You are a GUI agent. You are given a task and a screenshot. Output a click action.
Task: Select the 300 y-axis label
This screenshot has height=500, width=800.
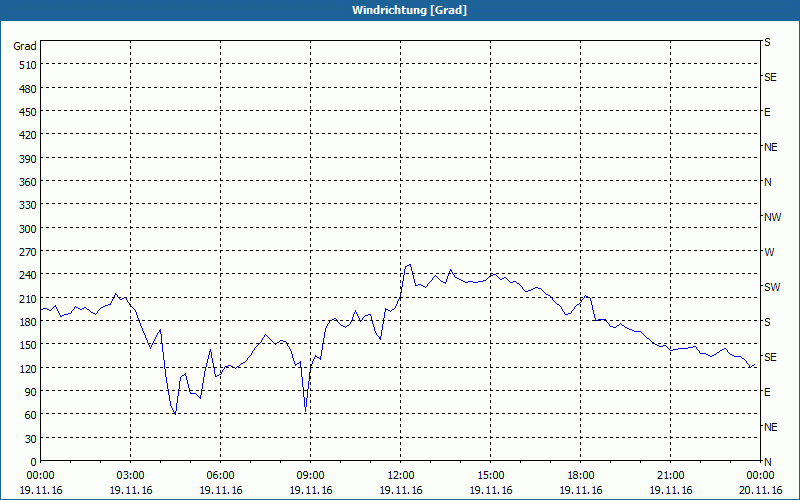pos(29,229)
